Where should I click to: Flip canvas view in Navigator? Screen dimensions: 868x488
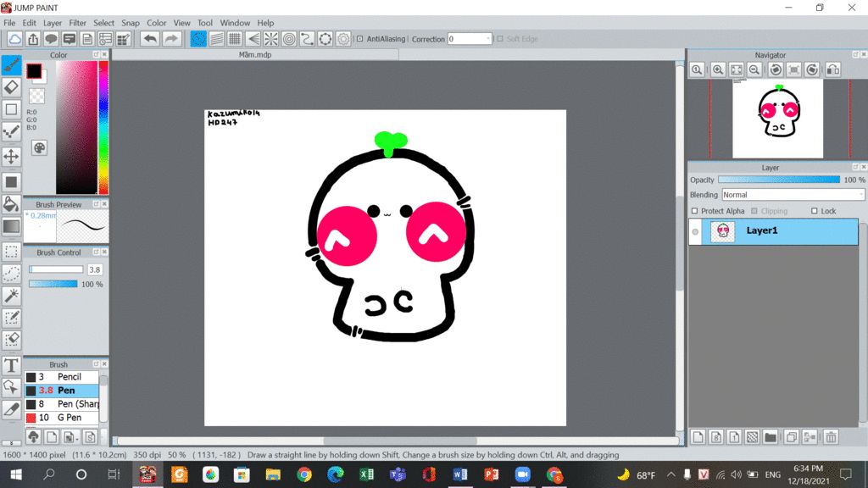pyautogui.click(x=833, y=69)
